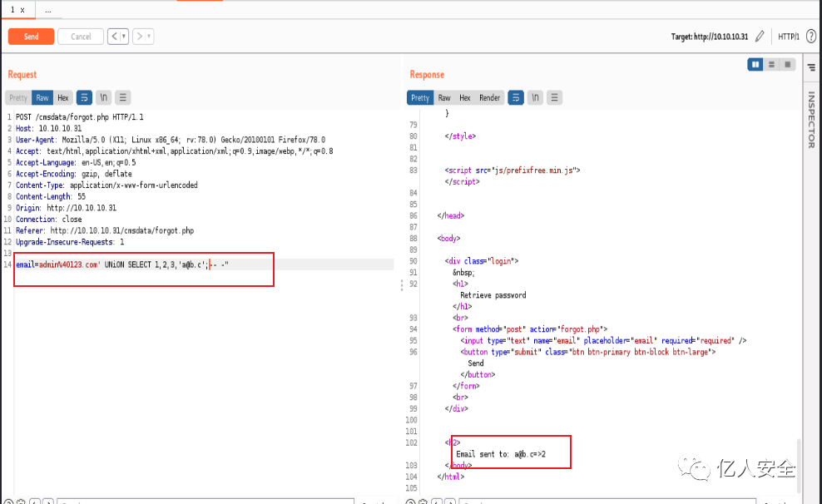Select Repeater tab 1
The image size is (822, 504).
pyautogui.click(x=12, y=10)
